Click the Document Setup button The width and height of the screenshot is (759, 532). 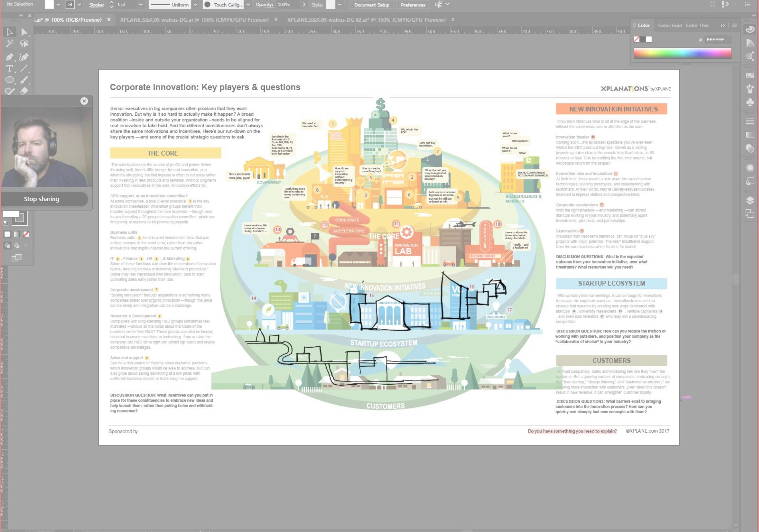pyautogui.click(x=372, y=5)
